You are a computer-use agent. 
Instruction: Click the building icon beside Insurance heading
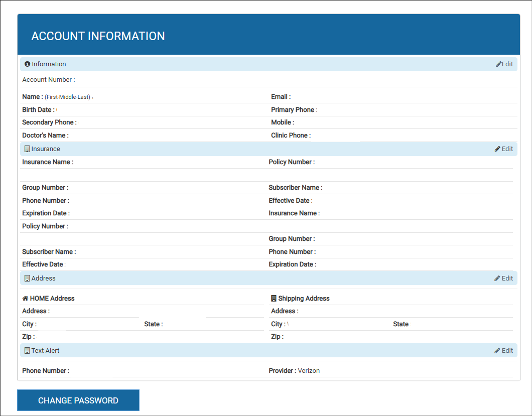coord(27,149)
